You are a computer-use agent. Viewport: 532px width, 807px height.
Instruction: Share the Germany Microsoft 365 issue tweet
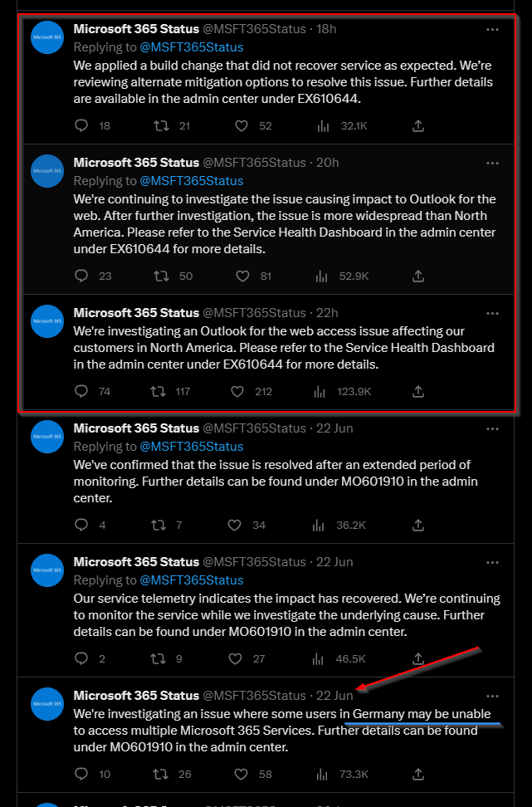click(x=418, y=774)
